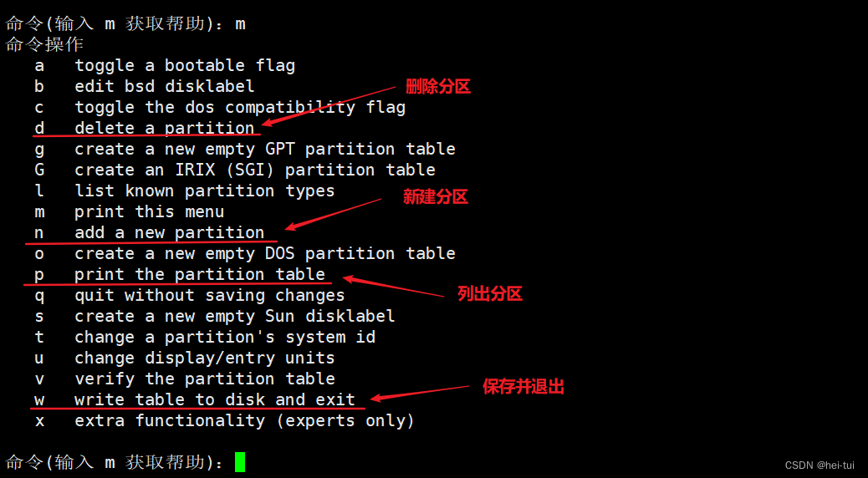
Task: Click the red 保存并退出 annotation label
Action: [x=523, y=387]
